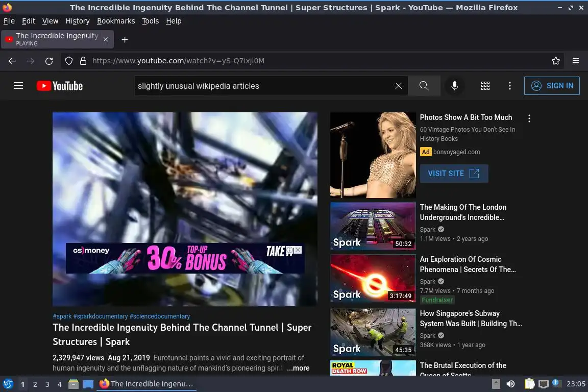Open the History menu

(x=78, y=21)
